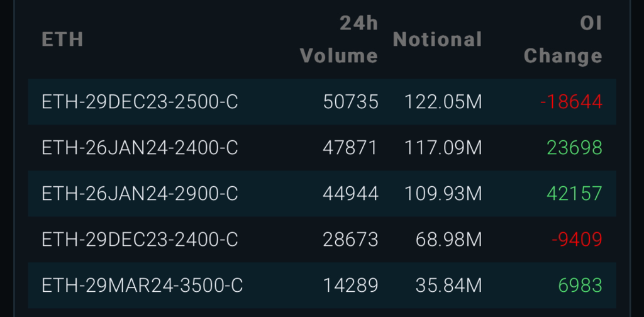Click the 44944 volume cell
644x317 pixels.
(350, 194)
